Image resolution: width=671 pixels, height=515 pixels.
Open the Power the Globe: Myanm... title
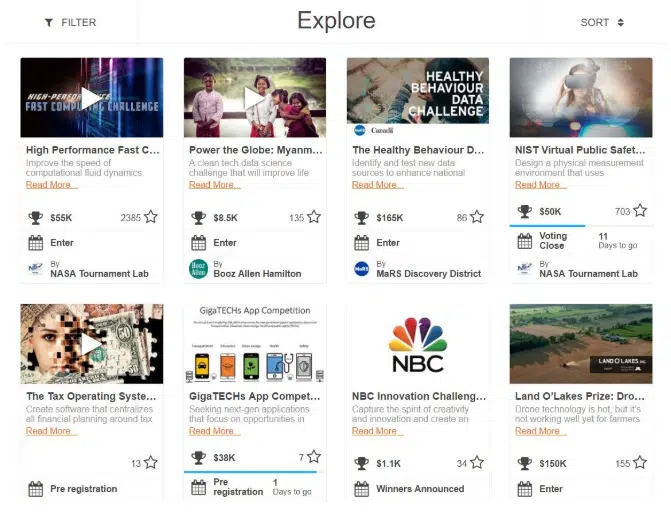(256, 150)
